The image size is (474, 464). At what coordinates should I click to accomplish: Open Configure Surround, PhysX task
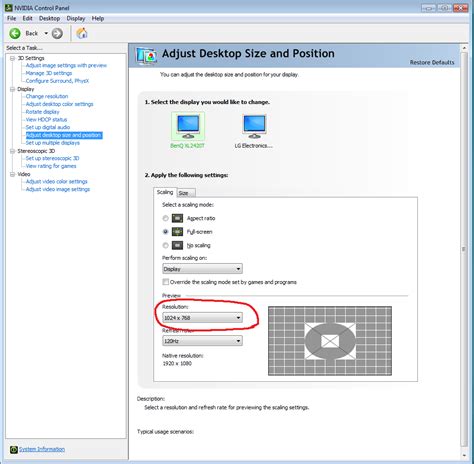[x=57, y=81]
